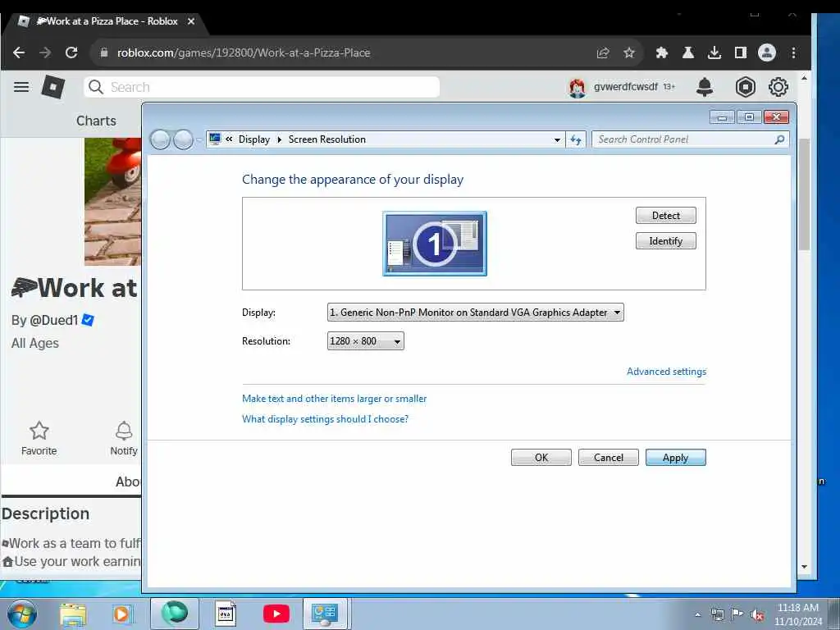Click the Display breadcrumb arrow
Image resolution: width=840 pixels, height=630 pixels.
(x=279, y=139)
